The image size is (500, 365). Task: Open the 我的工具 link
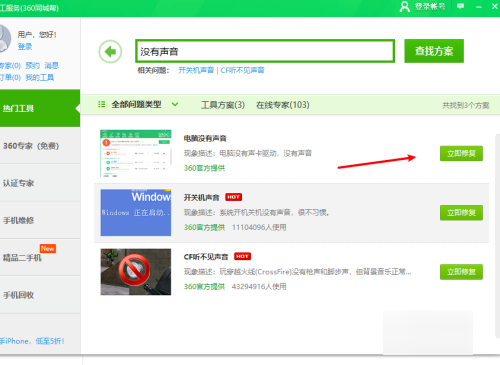click(40, 78)
